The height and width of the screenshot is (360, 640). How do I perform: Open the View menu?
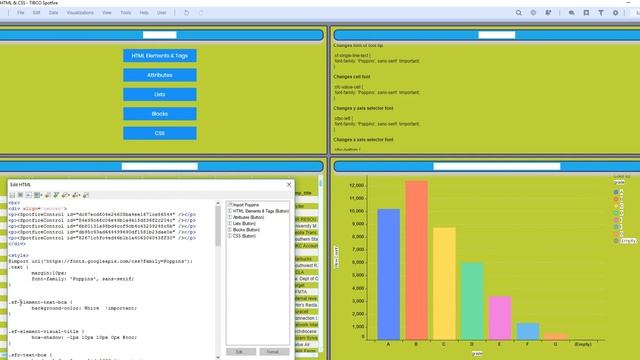[x=107, y=13]
